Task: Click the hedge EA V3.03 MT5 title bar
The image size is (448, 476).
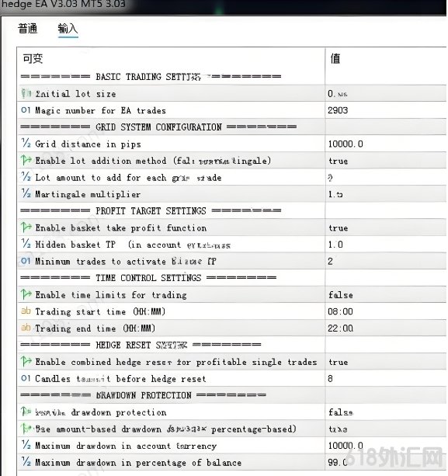Action: 223,6
